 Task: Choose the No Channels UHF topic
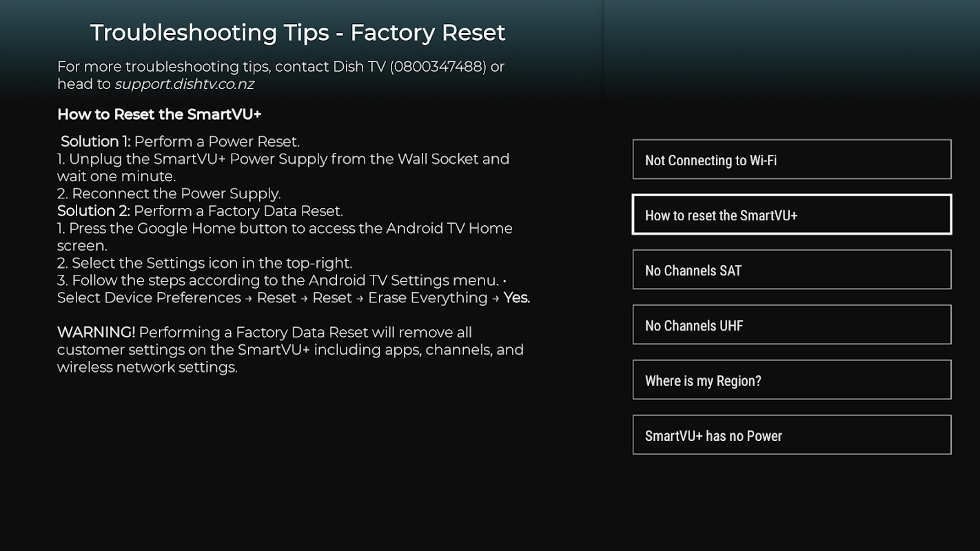pyautogui.click(x=791, y=325)
